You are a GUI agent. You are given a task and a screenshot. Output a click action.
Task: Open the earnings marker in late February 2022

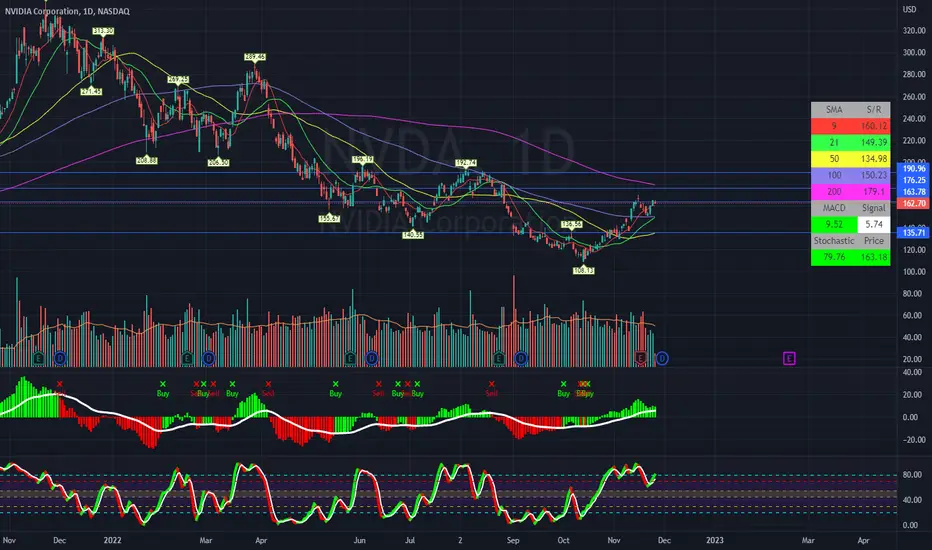[187, 358]
